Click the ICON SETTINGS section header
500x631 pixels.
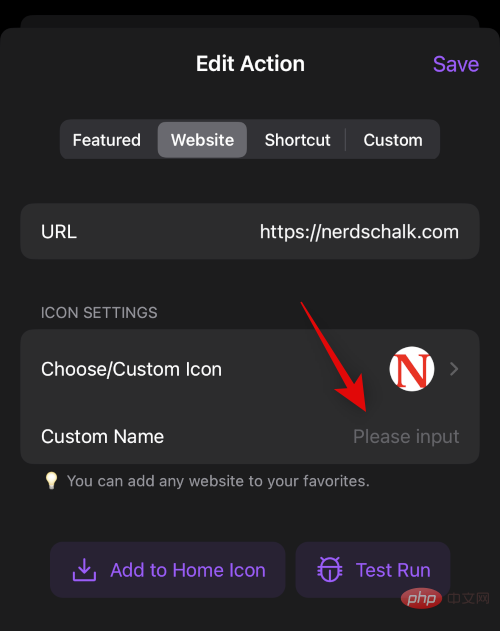pos(99,313)
